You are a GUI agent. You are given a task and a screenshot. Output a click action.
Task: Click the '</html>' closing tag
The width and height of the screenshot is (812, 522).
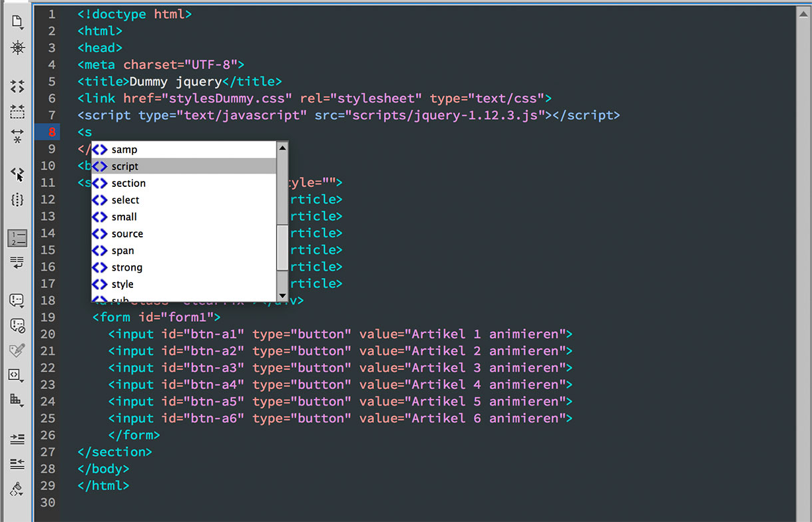(103, 486)
